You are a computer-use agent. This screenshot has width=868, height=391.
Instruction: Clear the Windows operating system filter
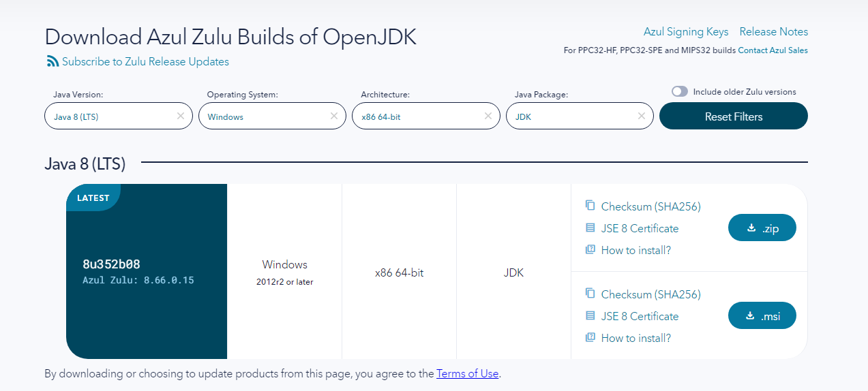333,116
